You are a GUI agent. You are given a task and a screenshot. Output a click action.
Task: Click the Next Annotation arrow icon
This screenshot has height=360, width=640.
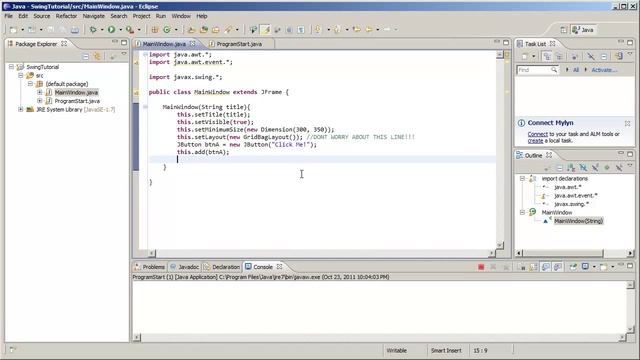coord(318,29)
